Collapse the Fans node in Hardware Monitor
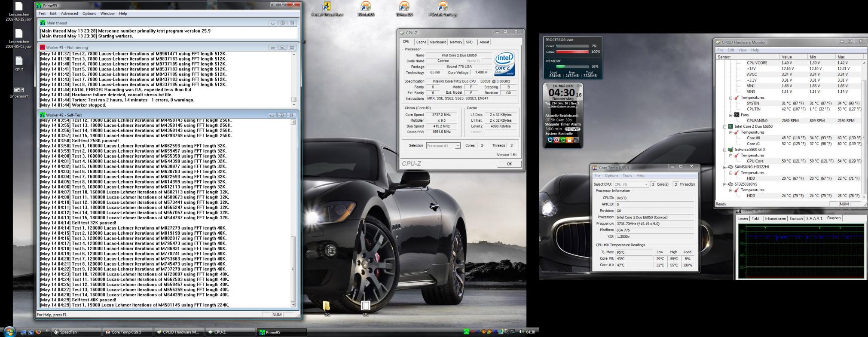 click(730, 115)
